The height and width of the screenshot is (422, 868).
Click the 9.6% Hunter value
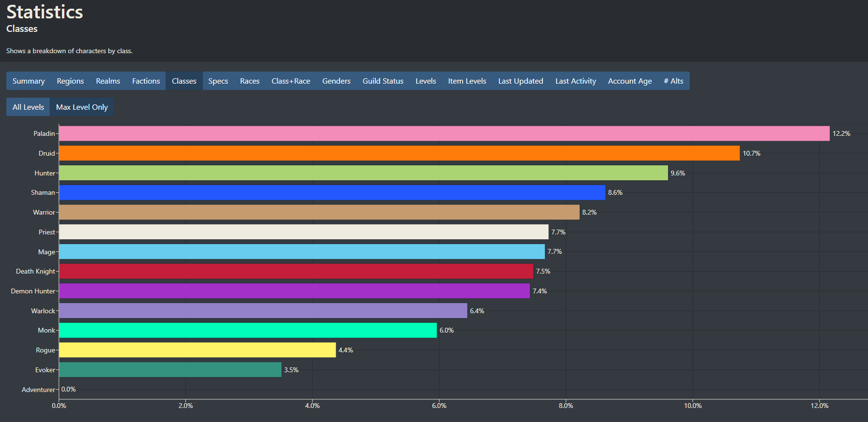678,173
